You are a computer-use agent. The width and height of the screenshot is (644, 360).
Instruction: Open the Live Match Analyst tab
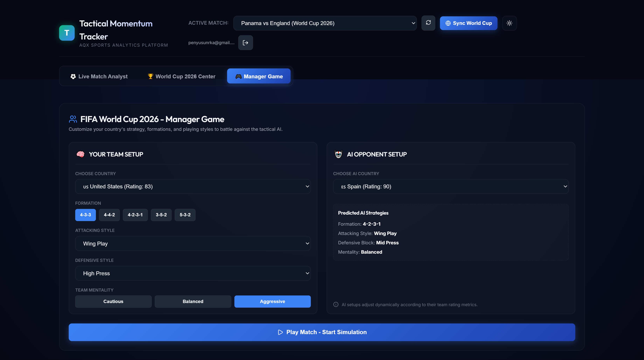(x=99, y=76)
